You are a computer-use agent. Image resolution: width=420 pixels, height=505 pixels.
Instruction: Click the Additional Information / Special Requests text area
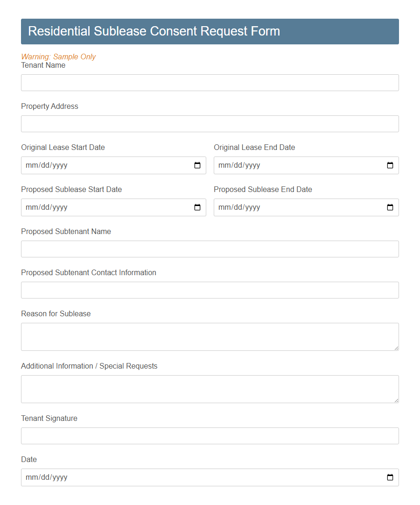[210, 388]
